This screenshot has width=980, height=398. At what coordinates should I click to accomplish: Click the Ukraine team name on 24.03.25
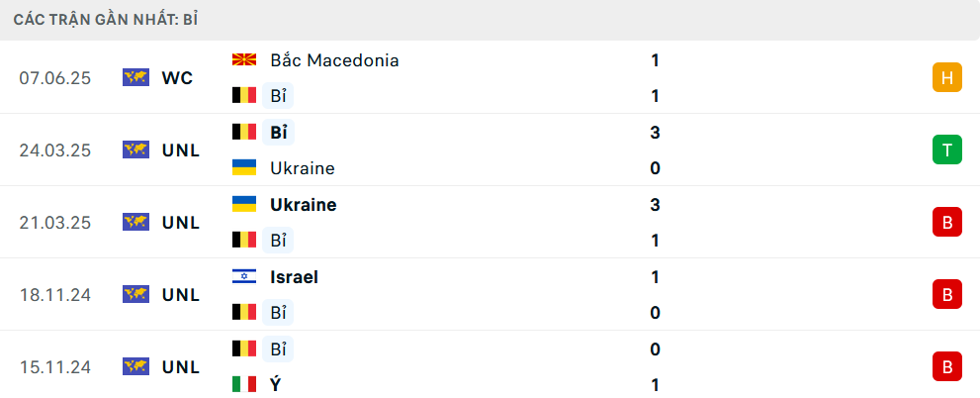[x=302, y=168]
